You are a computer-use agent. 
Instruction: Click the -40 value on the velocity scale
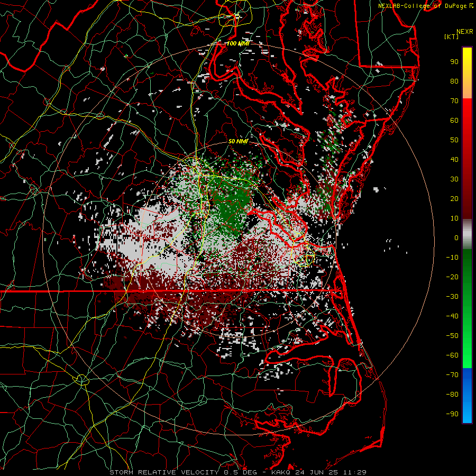pyautogui.click(x=452, y=316)
